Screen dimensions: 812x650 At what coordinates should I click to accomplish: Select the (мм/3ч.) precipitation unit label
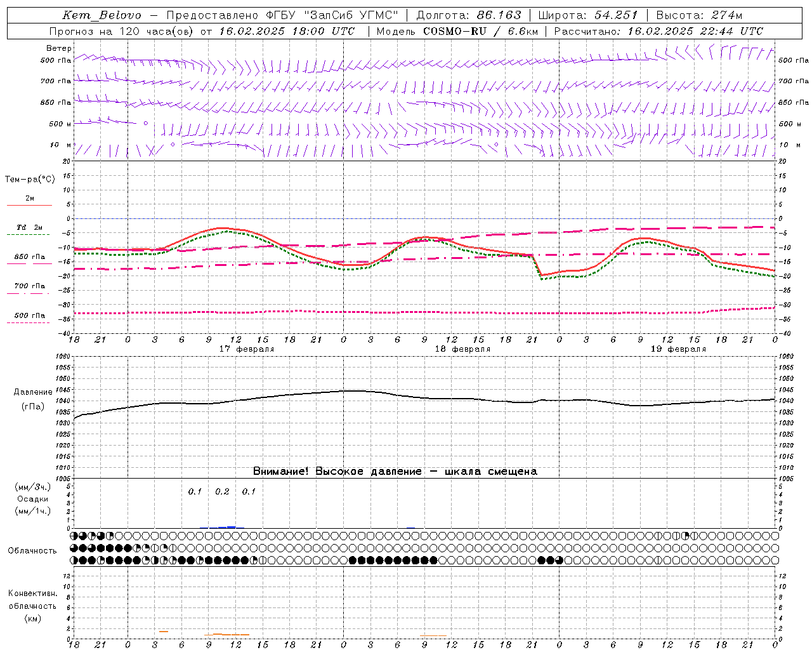33,487
